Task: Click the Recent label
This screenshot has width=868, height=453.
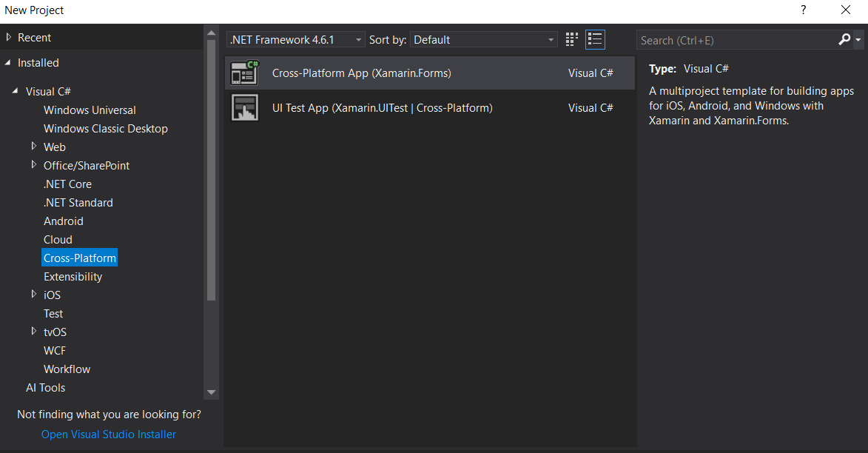Action: pos(34,37)
